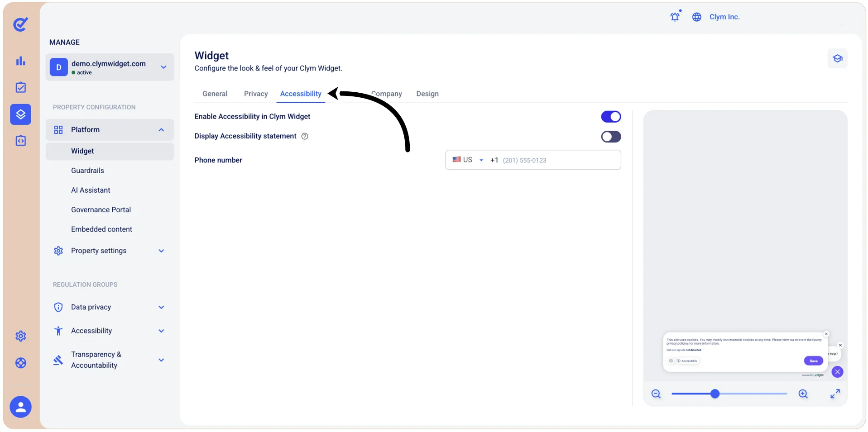Expand the Accessibility regulation group chevron
The height and width of the screenshot is (432, 868).
[x=161, y=331]
